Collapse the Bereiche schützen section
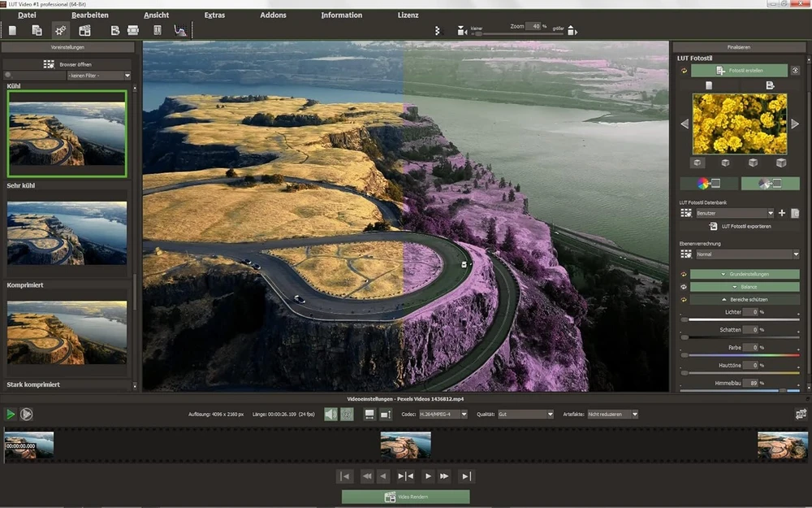 click(745, 300)
